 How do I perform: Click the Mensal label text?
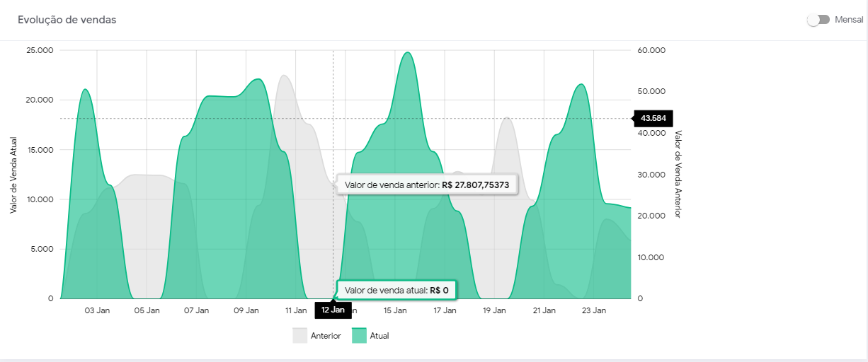pos(849,20)
